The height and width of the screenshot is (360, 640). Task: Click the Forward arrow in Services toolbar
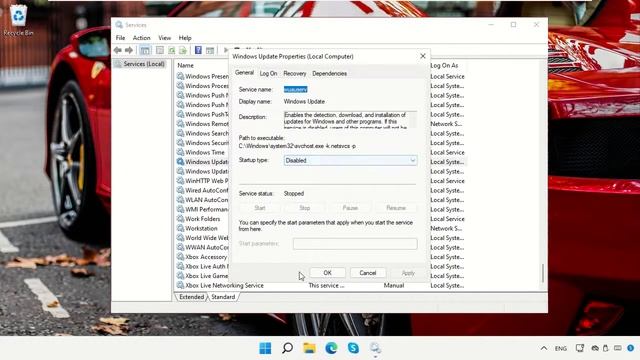point(129,50)
